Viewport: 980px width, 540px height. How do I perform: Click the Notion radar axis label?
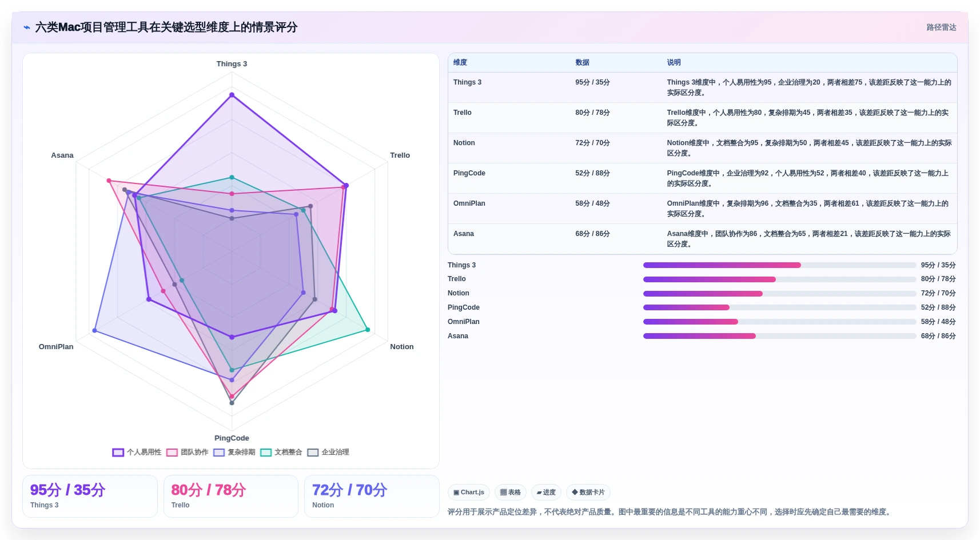tap(401, 347)
